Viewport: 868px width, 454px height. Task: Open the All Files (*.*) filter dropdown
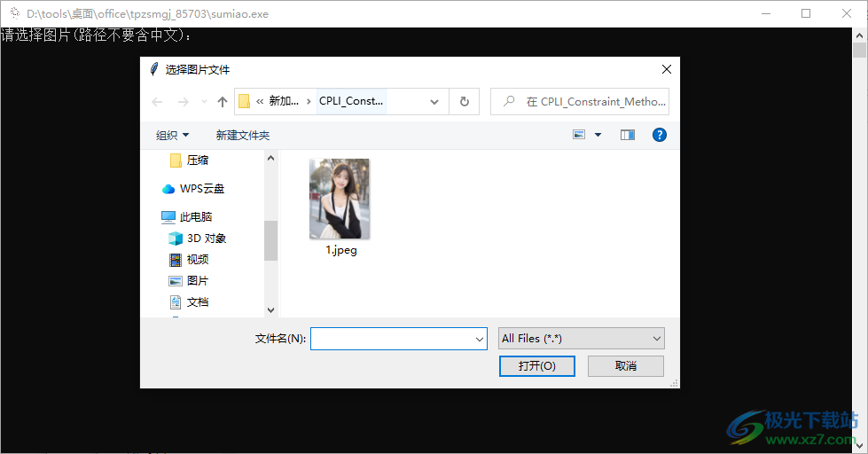point(582,339)
